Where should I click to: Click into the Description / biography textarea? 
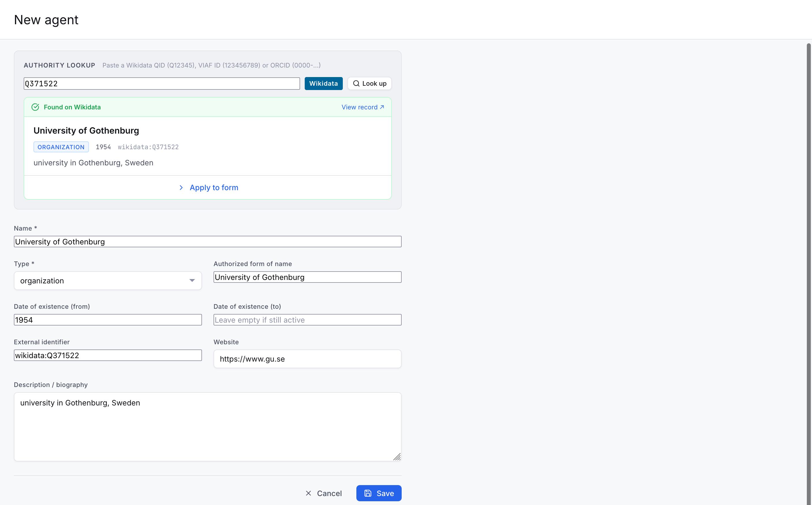(x=208, y=427)
